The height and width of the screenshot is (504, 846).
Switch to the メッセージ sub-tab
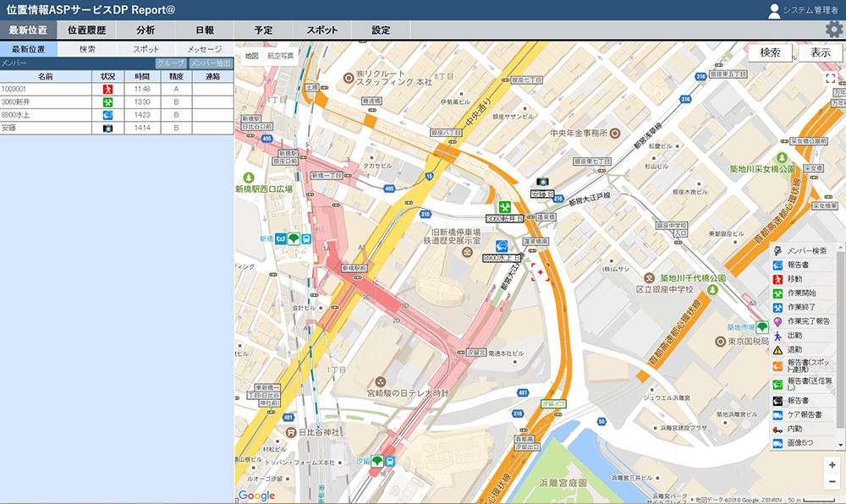pos(205,49)
